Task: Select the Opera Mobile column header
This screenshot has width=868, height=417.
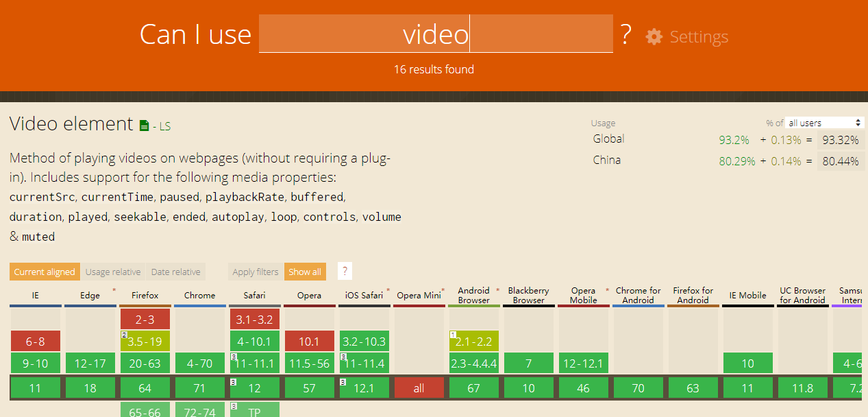Action: pyautogui.click(x=583, y=296)
